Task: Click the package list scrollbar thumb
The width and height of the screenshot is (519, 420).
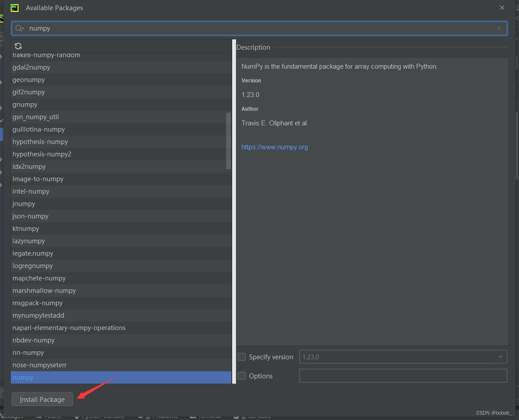Action: pyautogui.click(x=228, y=141)
